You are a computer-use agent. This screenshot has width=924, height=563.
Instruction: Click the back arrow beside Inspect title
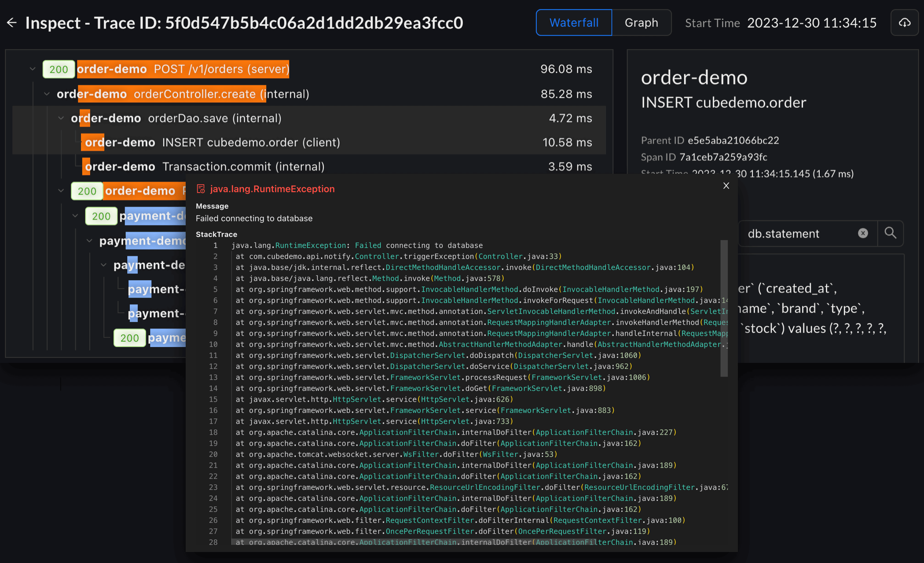coord(12,23)
